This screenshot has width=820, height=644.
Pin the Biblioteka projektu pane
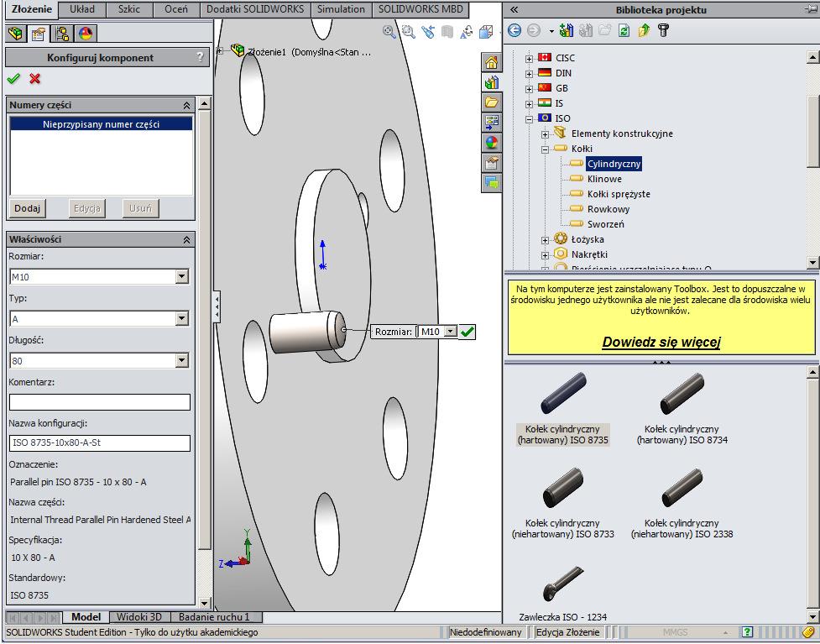[x=812, y=10]
